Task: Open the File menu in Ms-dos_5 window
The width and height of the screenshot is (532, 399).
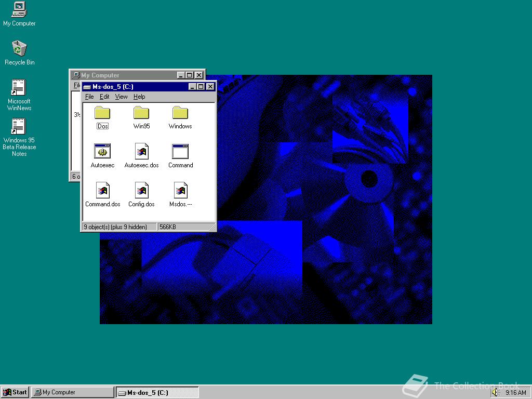Action: click(89, 97)
